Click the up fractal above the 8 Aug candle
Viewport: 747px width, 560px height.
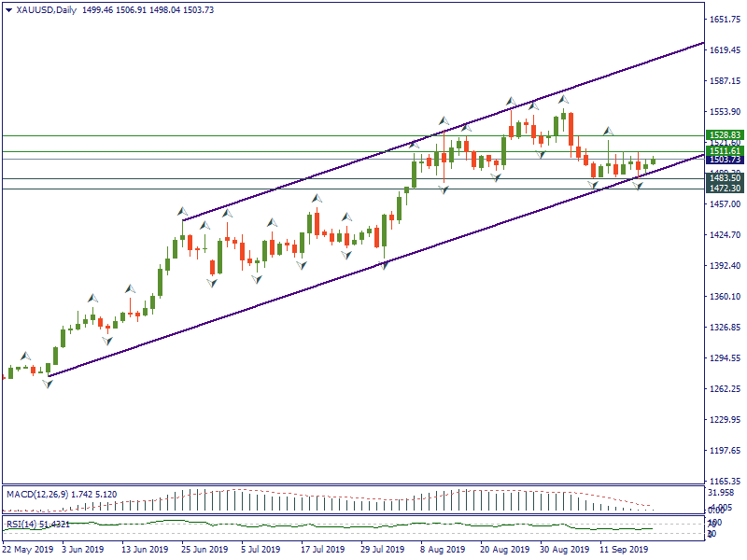pyautogui.click(x=444, y=121)
